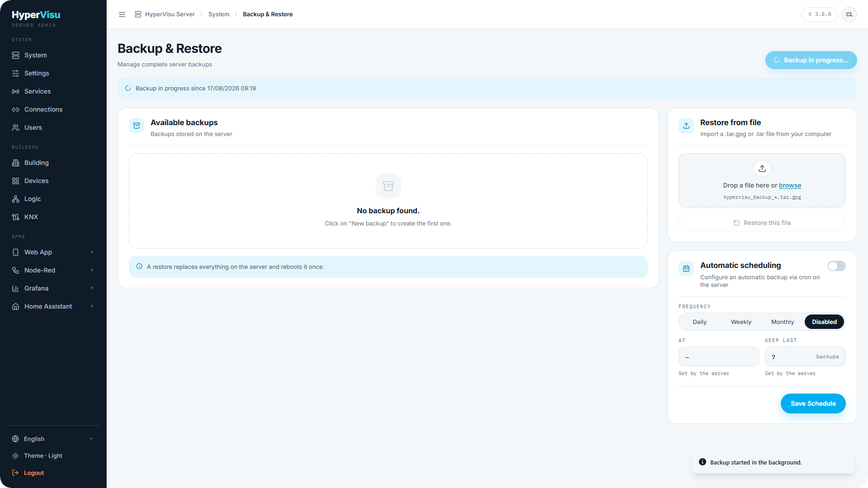Click the Theme sun icon

[x=15, y=455]
